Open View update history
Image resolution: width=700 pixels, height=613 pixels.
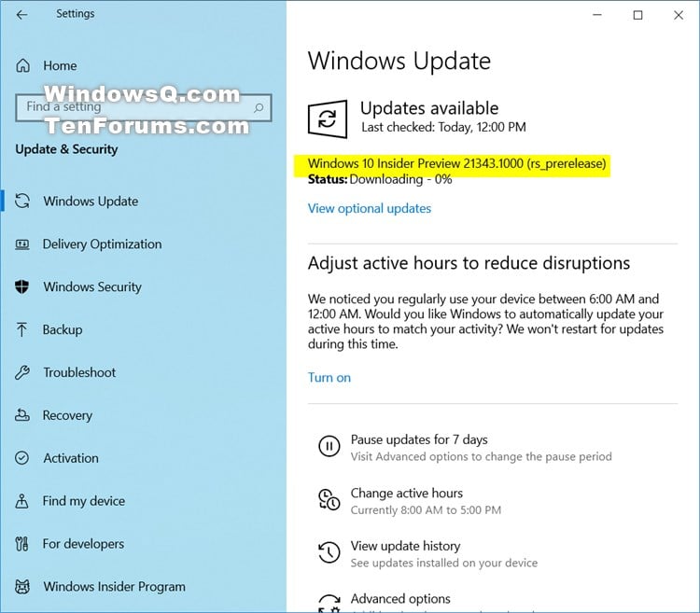tap(405, 546)
